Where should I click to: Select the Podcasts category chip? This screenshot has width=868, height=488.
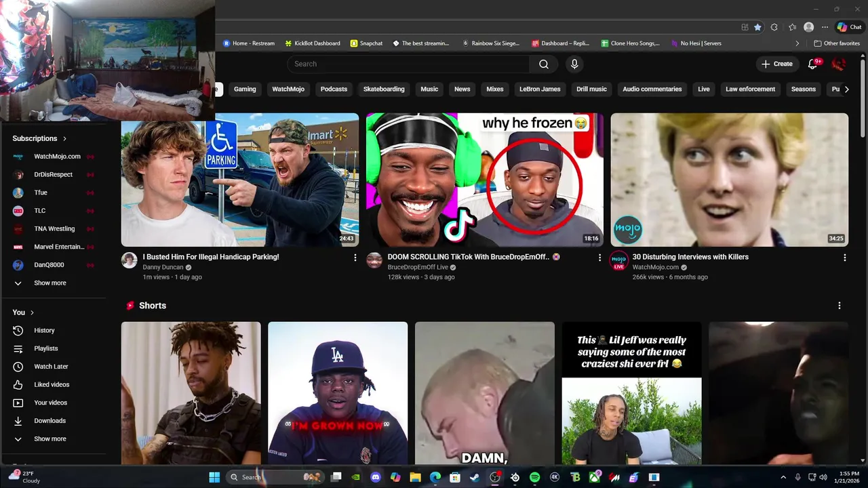tap(334, 89)
